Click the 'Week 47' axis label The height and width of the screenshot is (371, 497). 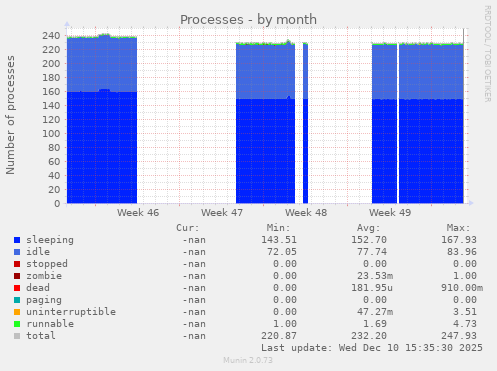(222, 213)
